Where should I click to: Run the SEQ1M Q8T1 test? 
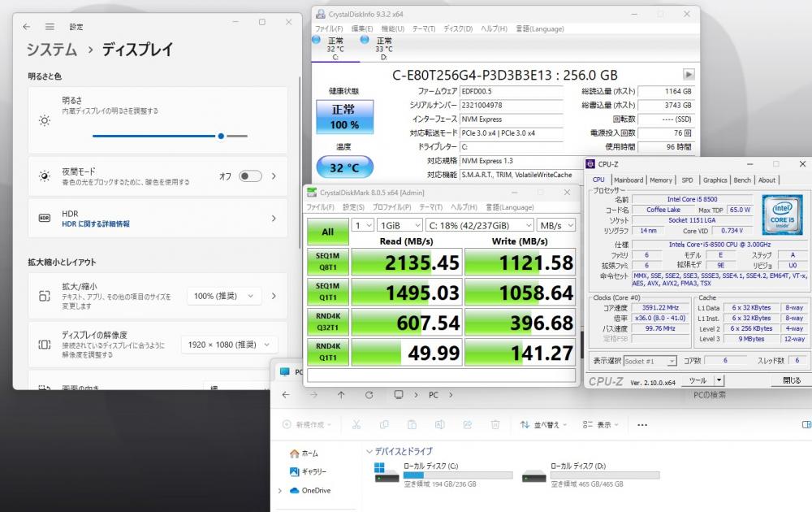click(x=328, y=262)
